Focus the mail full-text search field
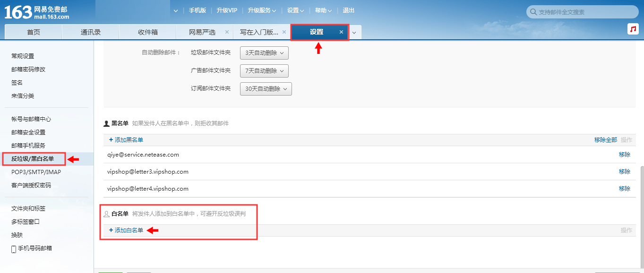This screenshot has height=273, width=644. coord(583,12)
